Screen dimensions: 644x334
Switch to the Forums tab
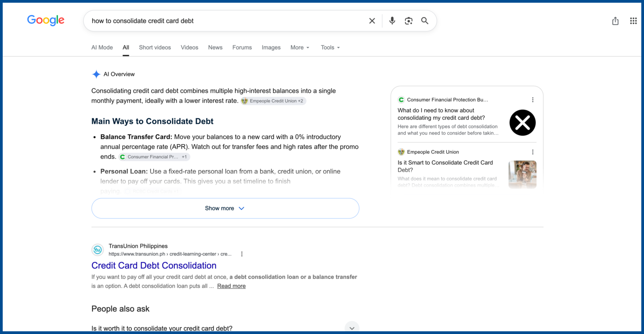tap(242, 47)
